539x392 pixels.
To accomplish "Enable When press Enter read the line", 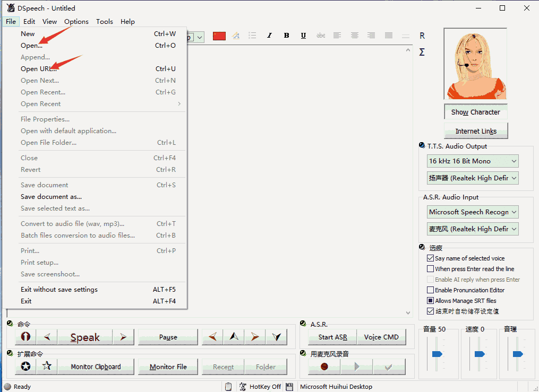I will point(431,269).
